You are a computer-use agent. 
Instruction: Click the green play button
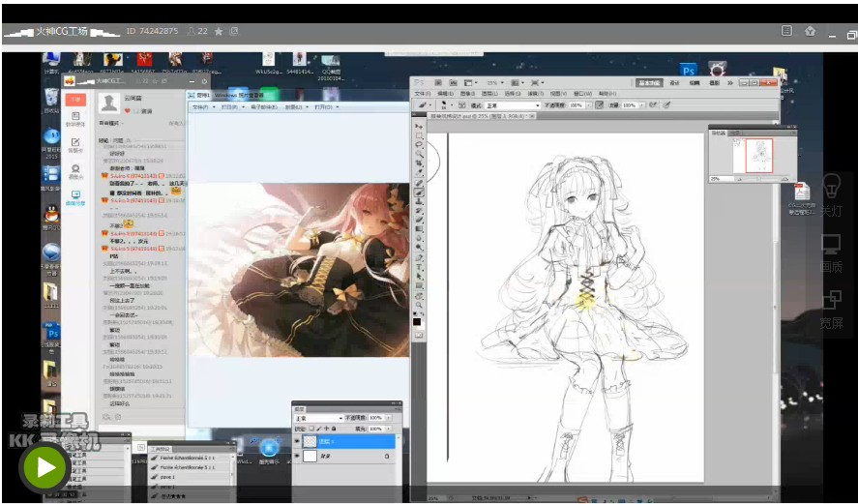coord(45,468)
